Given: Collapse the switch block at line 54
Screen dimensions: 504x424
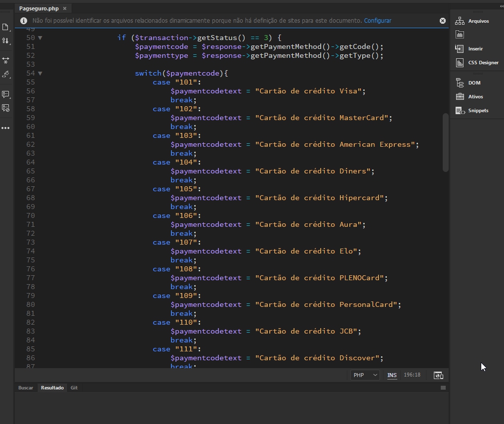Looking at the screenshot, I should tap(40, 74).
